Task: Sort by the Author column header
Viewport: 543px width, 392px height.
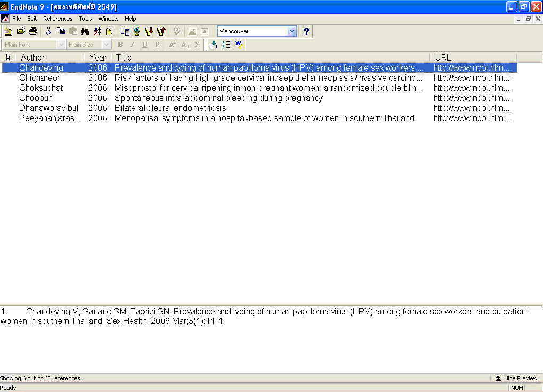Action: pos(50,57)
